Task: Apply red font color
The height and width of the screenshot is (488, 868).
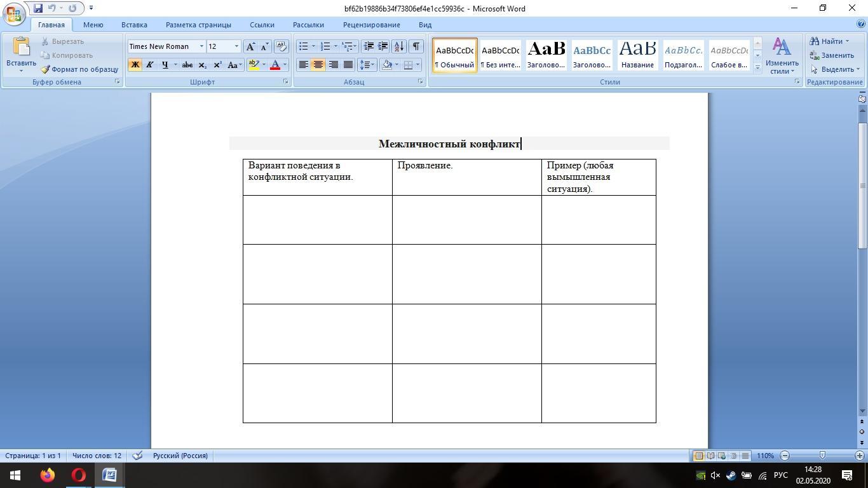Action: click(275, 65)
